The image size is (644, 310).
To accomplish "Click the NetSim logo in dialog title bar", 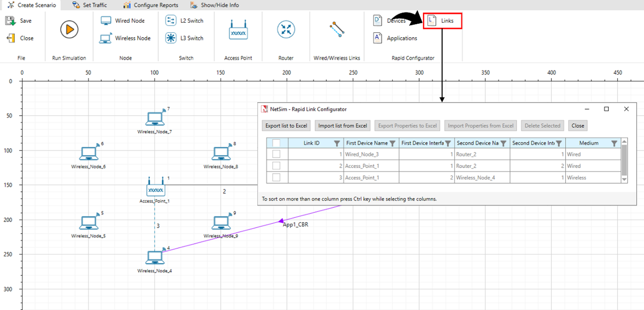I will coord(264,109).
